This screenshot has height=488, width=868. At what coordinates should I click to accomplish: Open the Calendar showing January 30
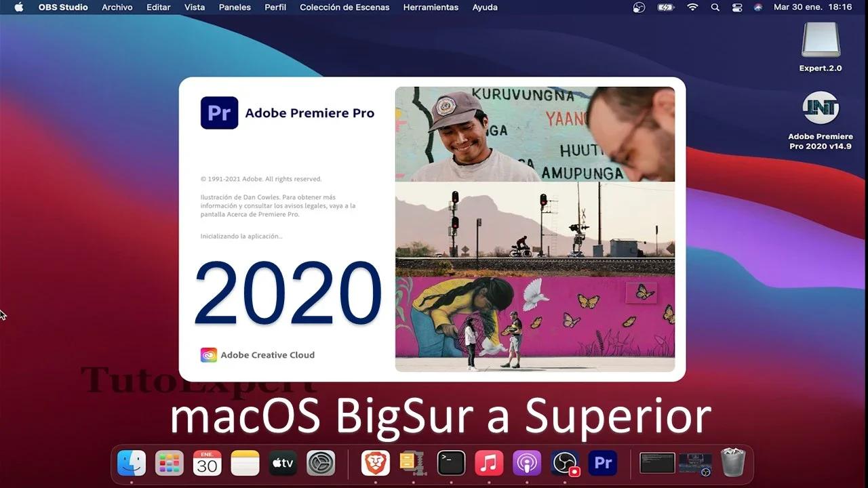click(207, 463)
